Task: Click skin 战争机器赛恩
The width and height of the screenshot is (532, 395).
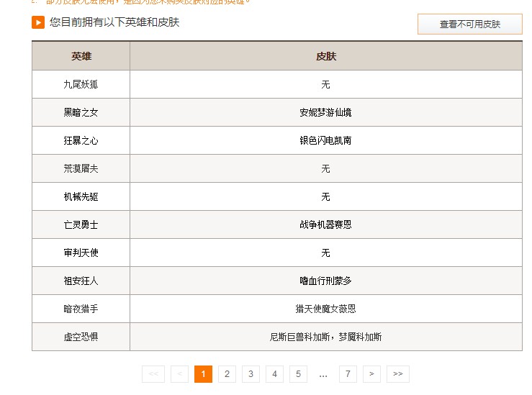Action: point(325,224)
